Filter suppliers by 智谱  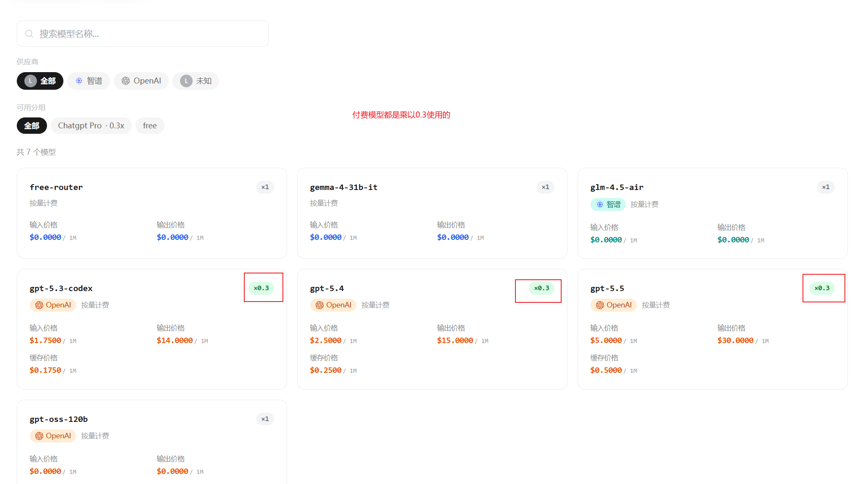[89, 81]
